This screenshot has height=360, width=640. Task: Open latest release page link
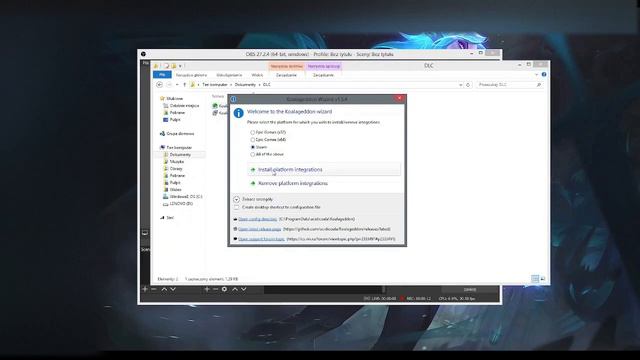(260, 229)
